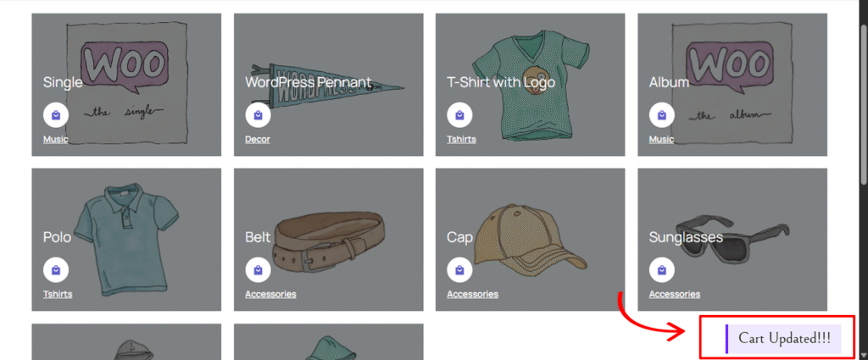The image size is (868, 360).
Task: Open Accessories category under Sunglasses
Action: tap(674, 295)
